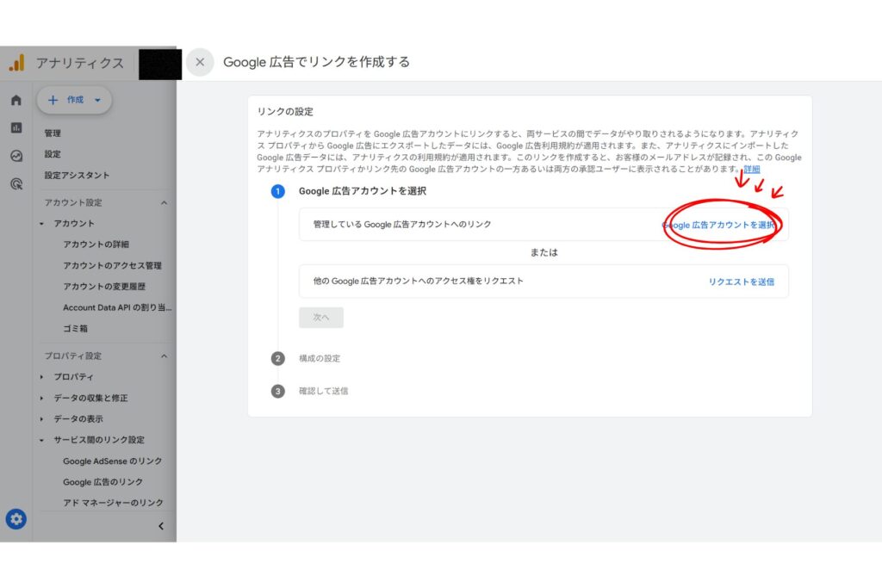This screenshot has height=588, width=882.
Task: Select step 2 構成の設定
Action: click(x=319, y=358)
